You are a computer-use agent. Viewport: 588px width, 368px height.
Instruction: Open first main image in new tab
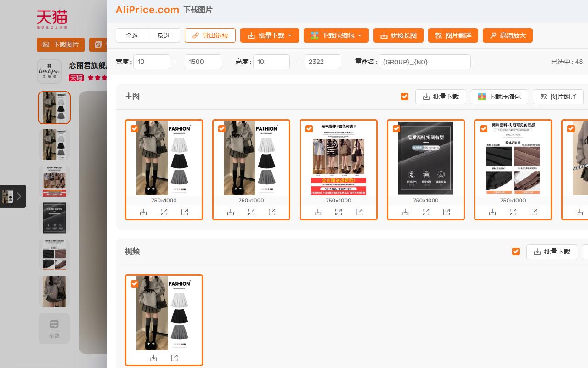coord(185,212)
